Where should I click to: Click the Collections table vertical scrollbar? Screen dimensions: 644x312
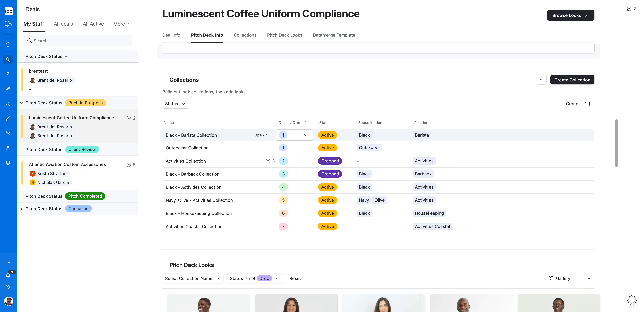[616, 143]
